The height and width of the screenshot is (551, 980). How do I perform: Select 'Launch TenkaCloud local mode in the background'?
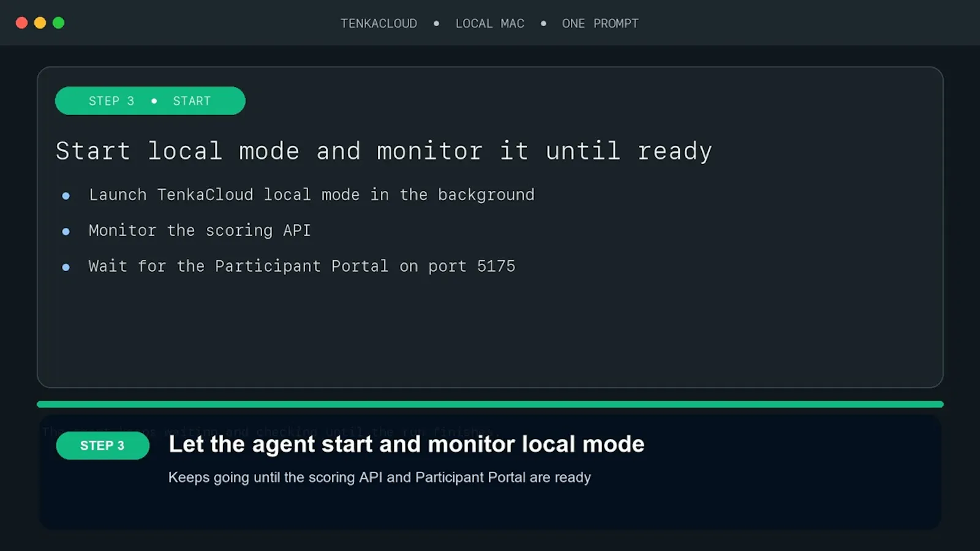click(x=311, y=195)
